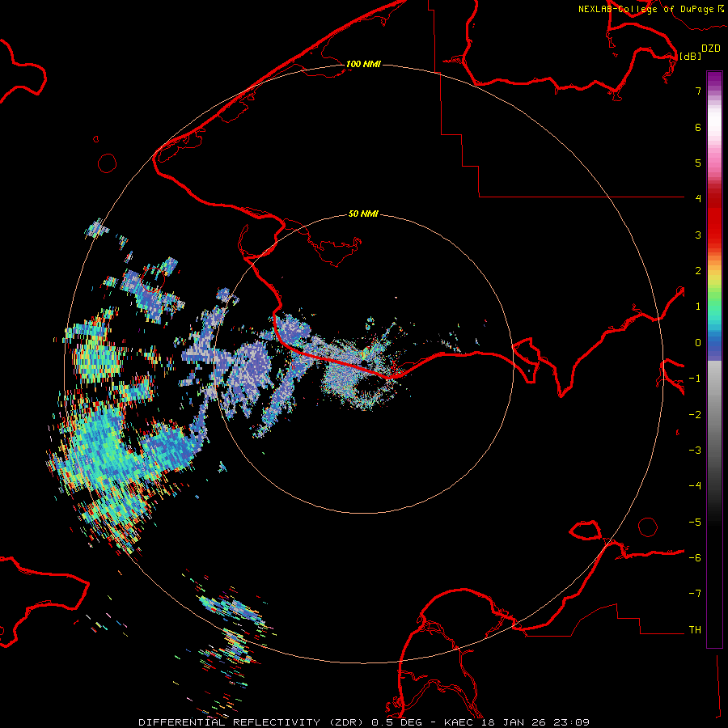728x728 pixels.
Task: Click the TH threshold label on color scale
Action: pos(695,630)
